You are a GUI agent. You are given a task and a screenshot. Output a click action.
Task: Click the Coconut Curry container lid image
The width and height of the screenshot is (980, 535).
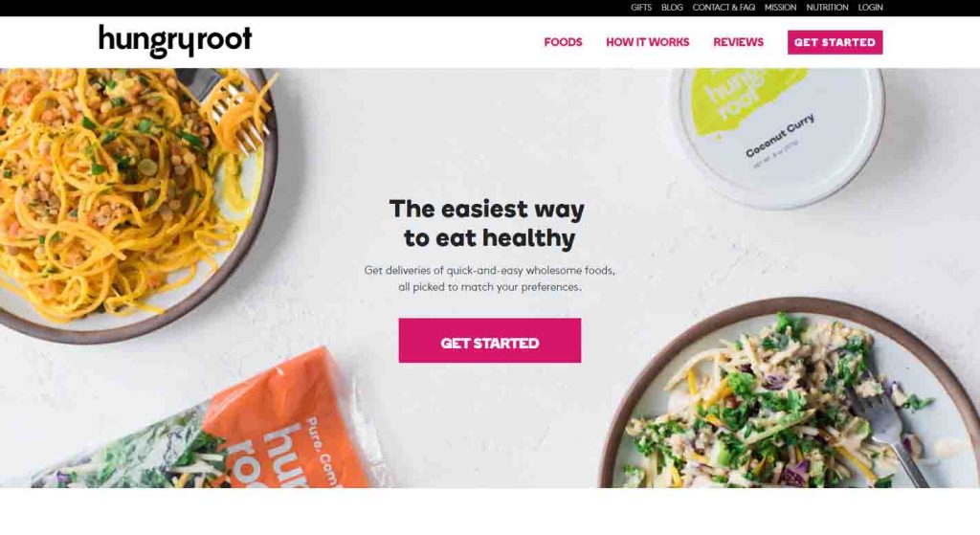pyautogui.click(x=777, y=134)
